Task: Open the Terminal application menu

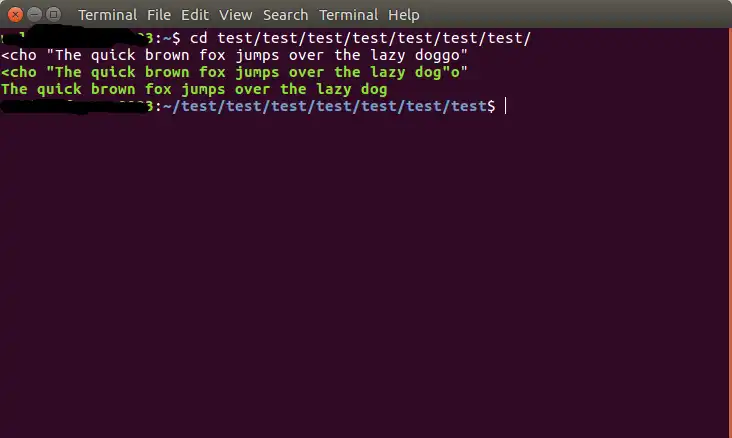Action: click(x=107, y=15)
